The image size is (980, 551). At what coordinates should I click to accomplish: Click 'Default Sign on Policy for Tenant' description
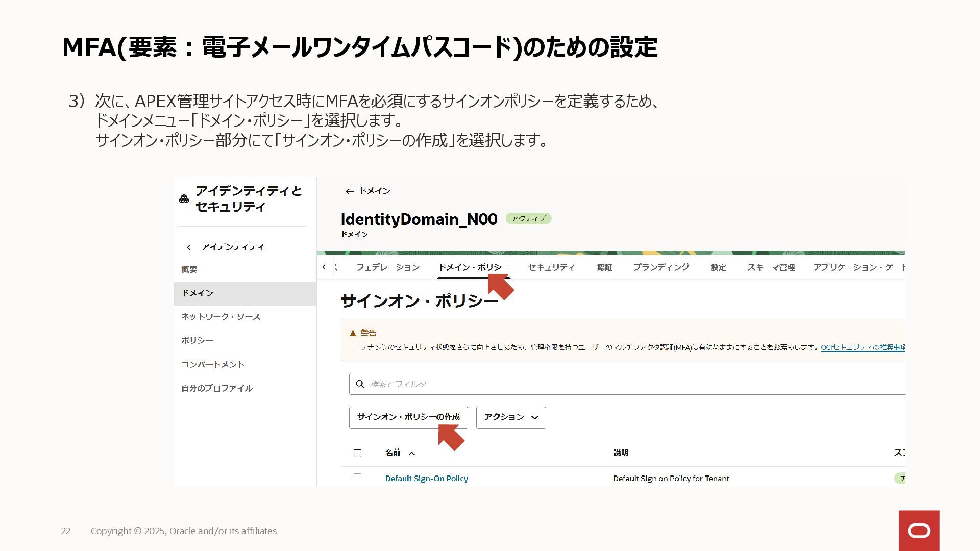tap(671, 479)
